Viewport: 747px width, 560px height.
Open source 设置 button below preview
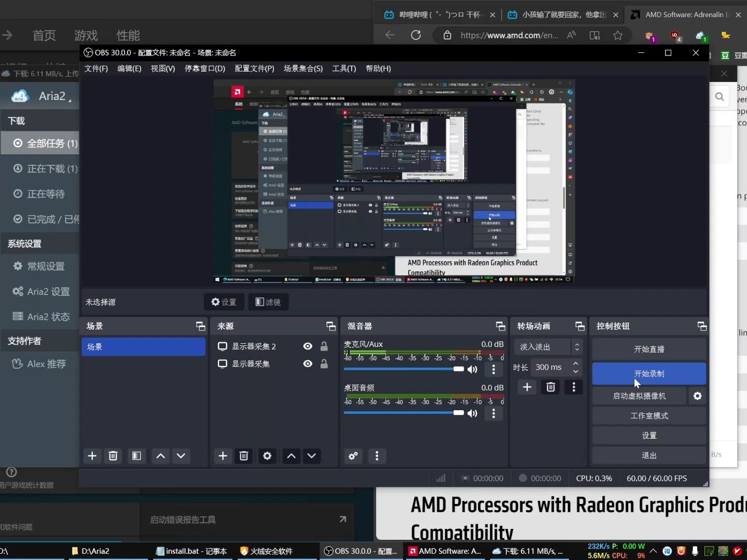point(224,302)
